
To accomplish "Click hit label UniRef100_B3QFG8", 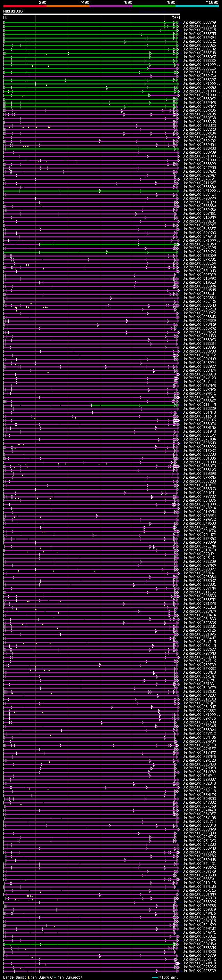I will (199, 118).
